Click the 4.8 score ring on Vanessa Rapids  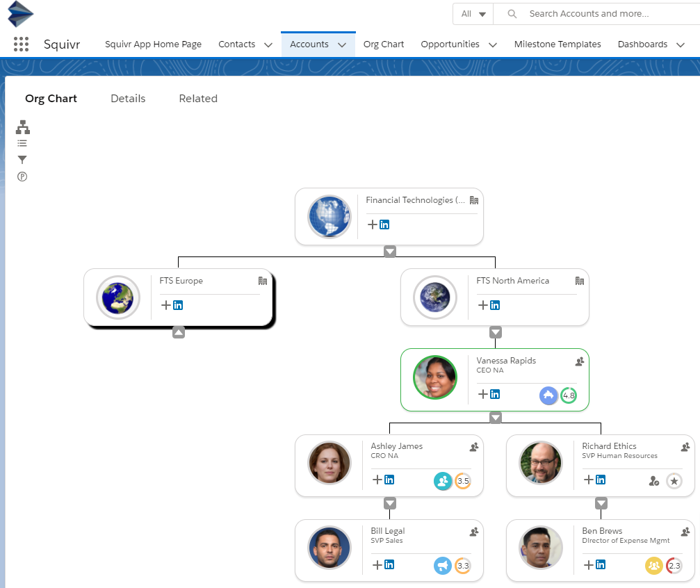click(x=569, y=395)
